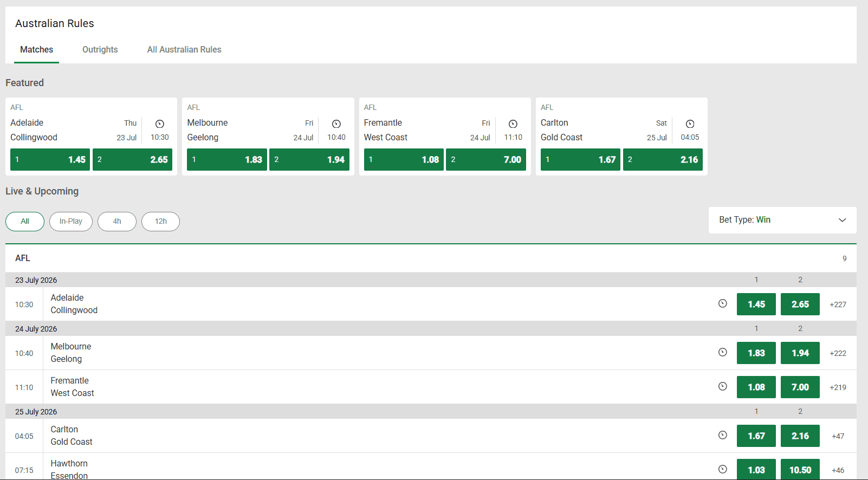Select 1.08 odds in Fremantle list row
The width and height of the screenshot is (868, 480).
(756, 387)
